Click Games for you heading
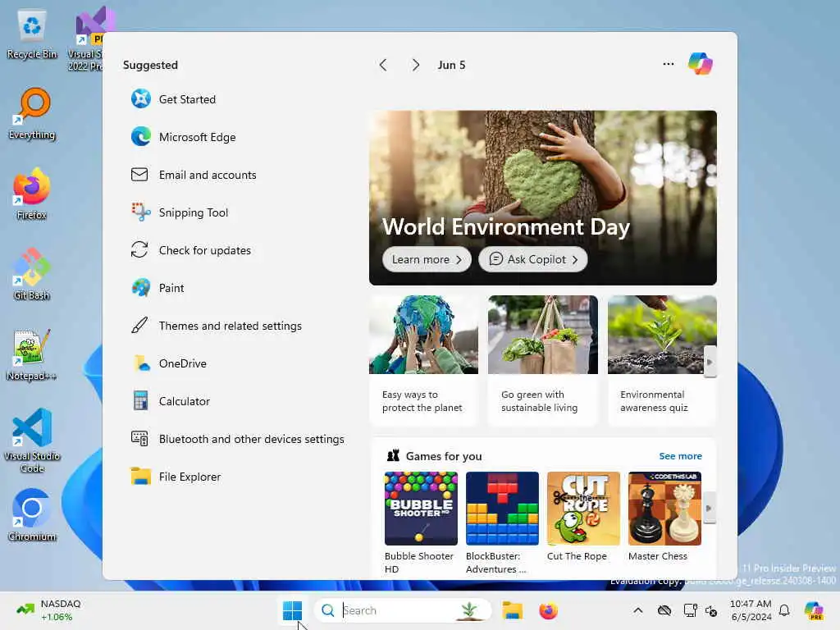Screen dimensions: 840x630 (444, 456)
